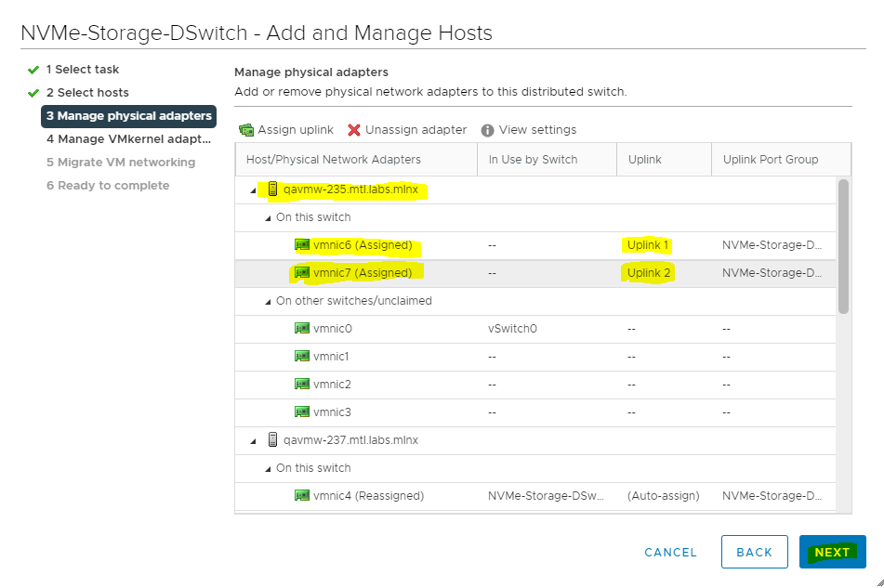Collapse On this switch under qavmw-237
Image resolution: width=884 pixels, height=588 pixels.
click(x=268, y=468)
